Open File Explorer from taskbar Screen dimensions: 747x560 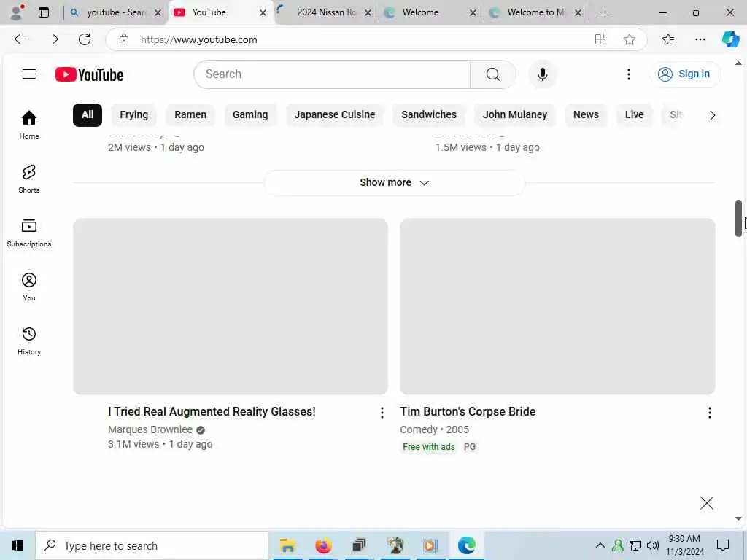point(287,545)
